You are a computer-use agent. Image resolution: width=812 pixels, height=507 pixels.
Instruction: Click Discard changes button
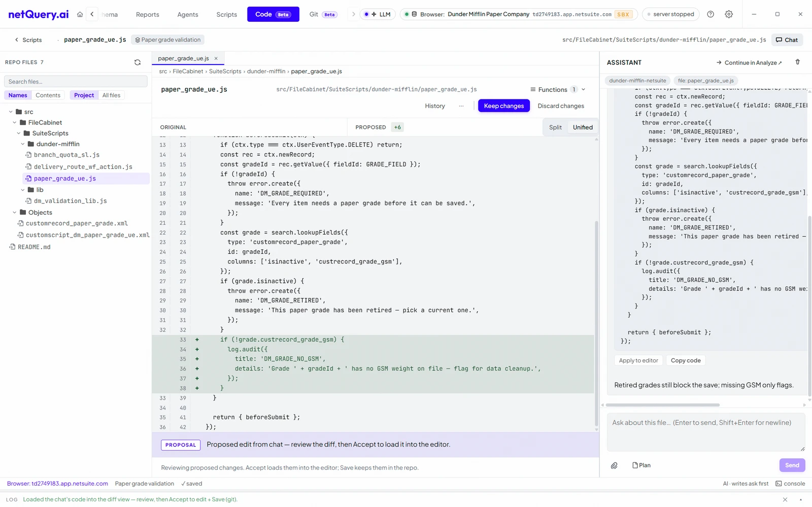(x=561, y=106)
